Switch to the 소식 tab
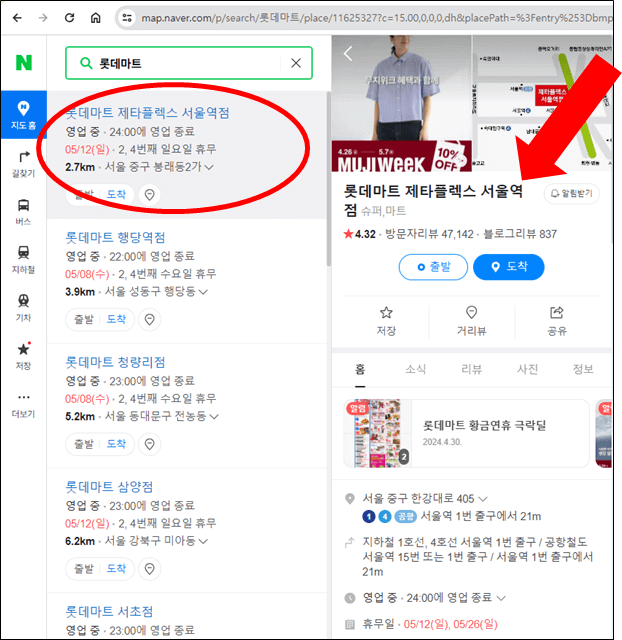 point(415,369)
